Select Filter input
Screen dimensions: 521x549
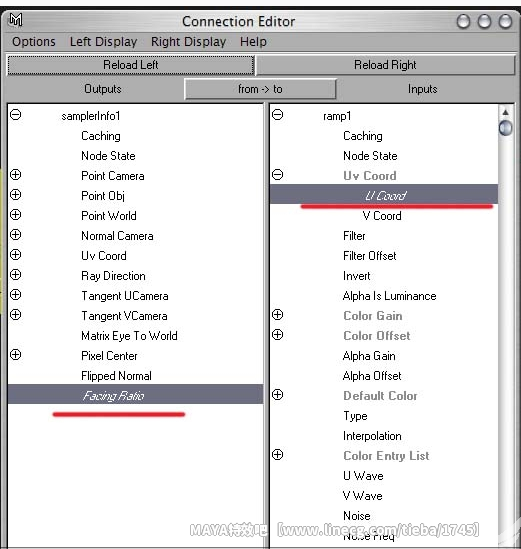tap(354, 236)
